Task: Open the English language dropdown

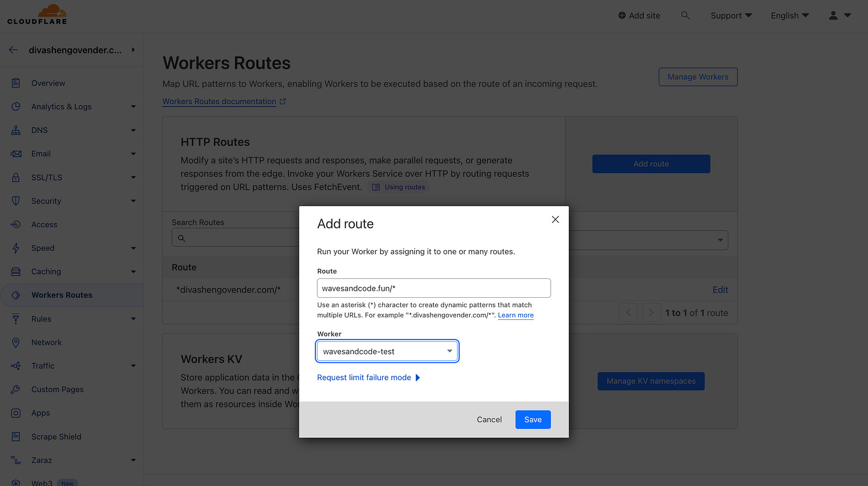Action: (790, 15)
